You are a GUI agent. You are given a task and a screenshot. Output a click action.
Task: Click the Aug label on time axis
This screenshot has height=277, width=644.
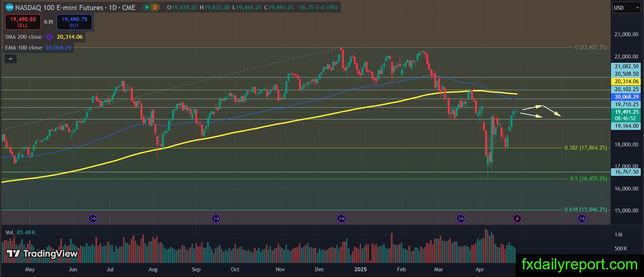tap(153, 269)
